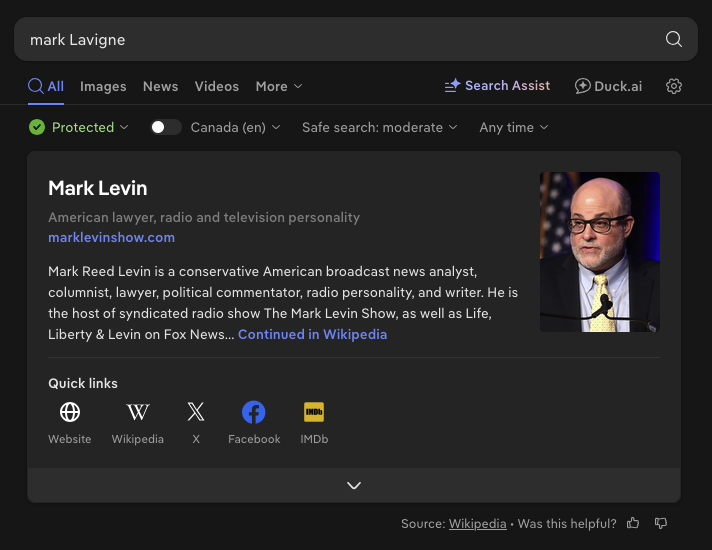
Task: Click the Mark Levin photo thumbnail
Action: click(x=600, y=252)
